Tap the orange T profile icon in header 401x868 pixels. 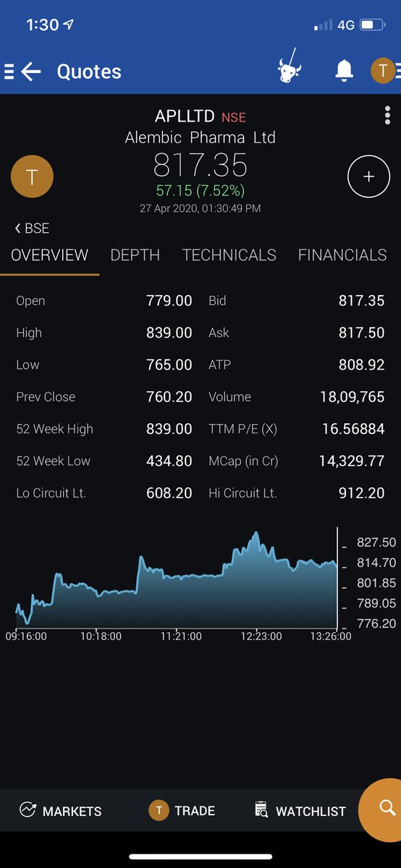(382, 70)
